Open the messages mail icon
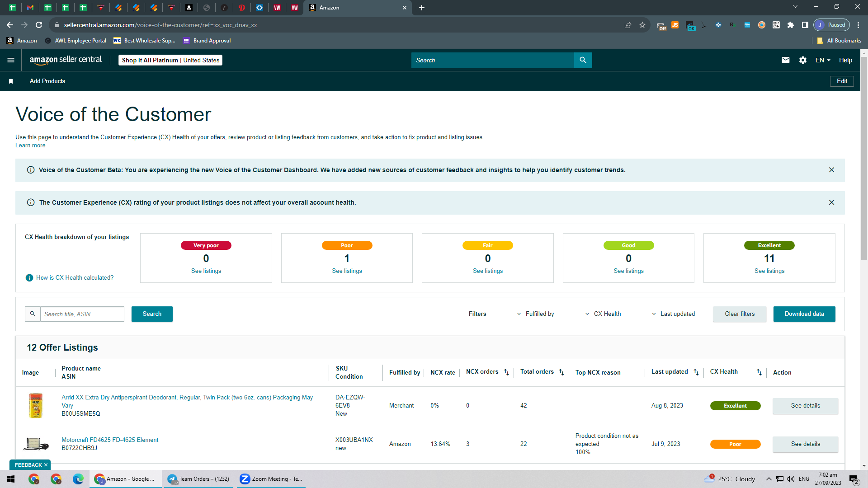868x488 pixels. 786,60
